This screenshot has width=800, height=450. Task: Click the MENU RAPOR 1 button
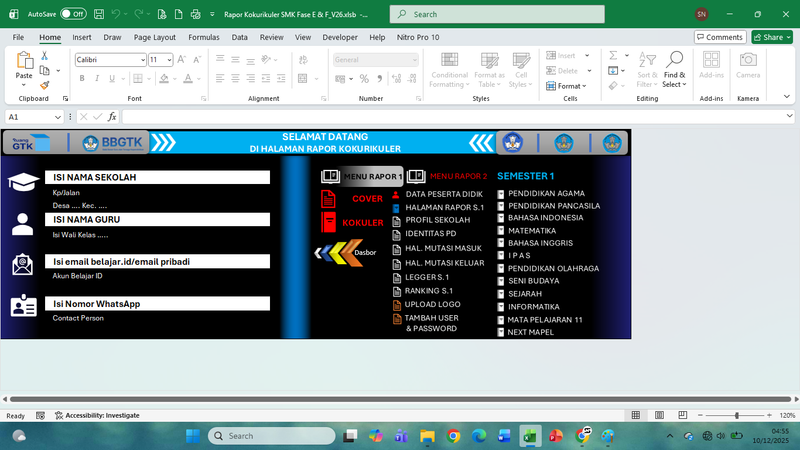tap(362, 177)
